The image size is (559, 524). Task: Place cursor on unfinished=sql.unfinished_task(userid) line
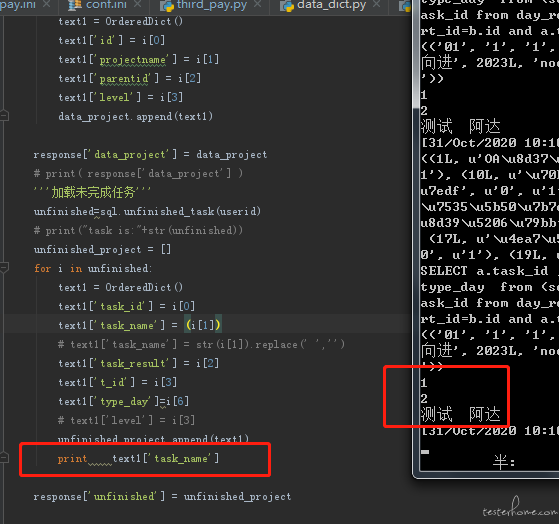tap(147, 211)
